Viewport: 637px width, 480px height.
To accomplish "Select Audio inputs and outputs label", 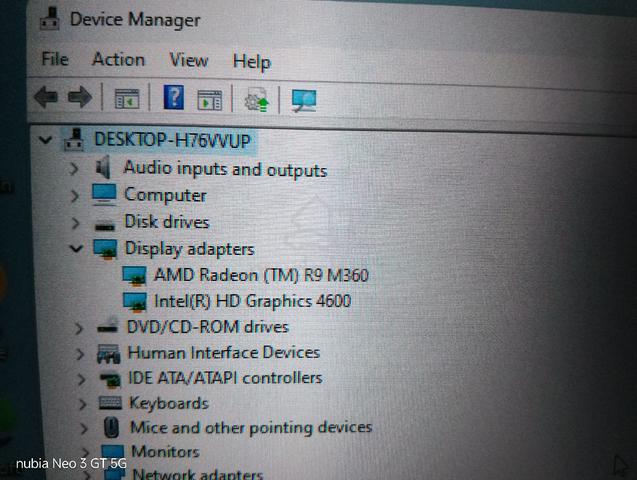I will coord(225,169).
